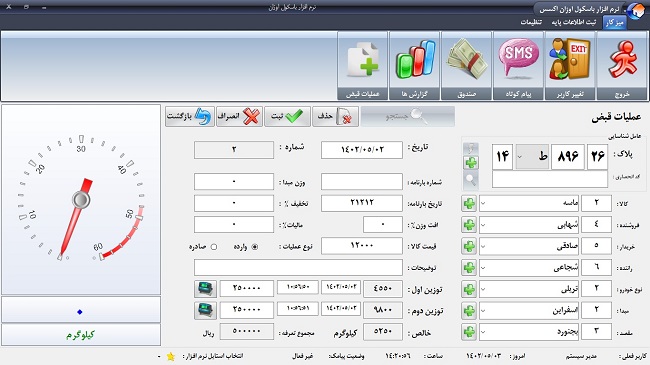Expand vehicle type dropdown showing تریلی
This screenshot has width=650, height=365.
tap(483, 290)
